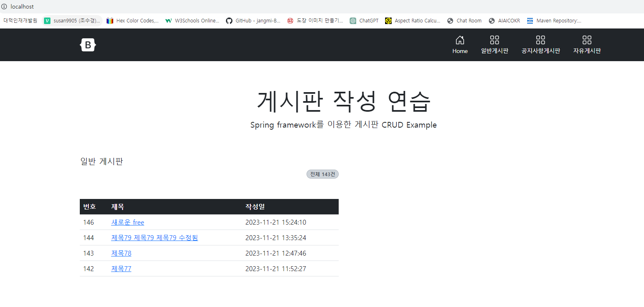Click the 게시판 작성 연습 page title
The image size is (644, 307).
tap(344, 101)
